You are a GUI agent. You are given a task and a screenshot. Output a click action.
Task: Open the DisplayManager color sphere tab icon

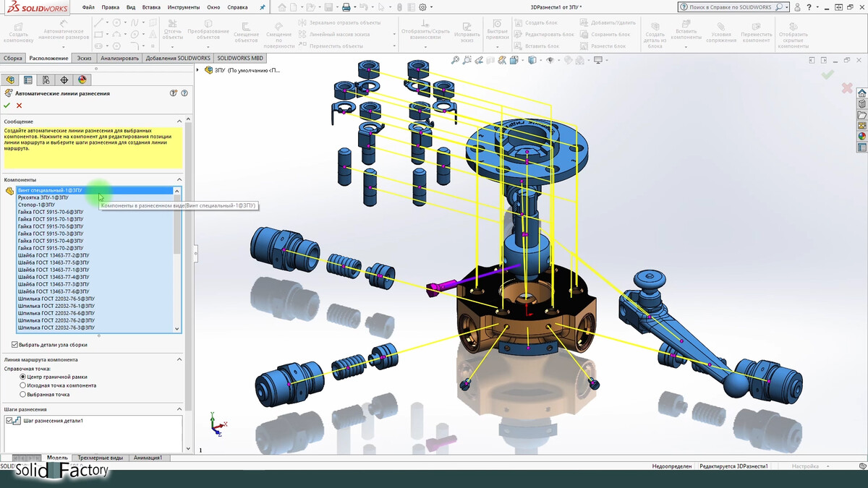click(82, 80)
